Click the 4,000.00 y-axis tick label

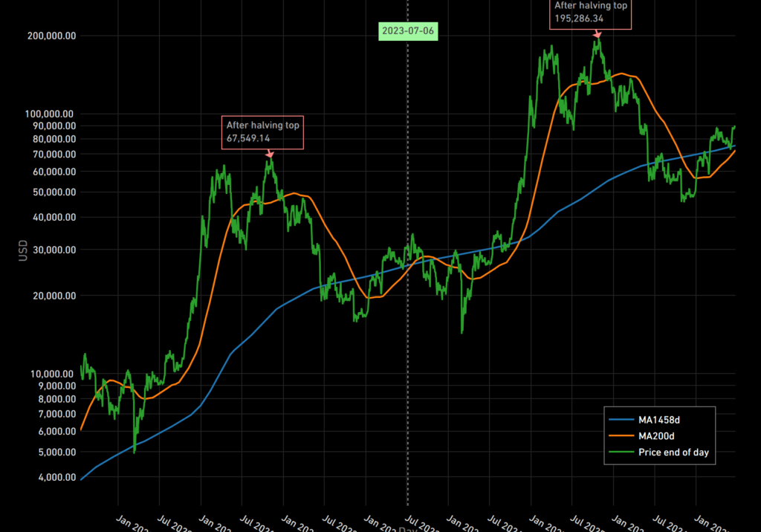pos(52,477)
